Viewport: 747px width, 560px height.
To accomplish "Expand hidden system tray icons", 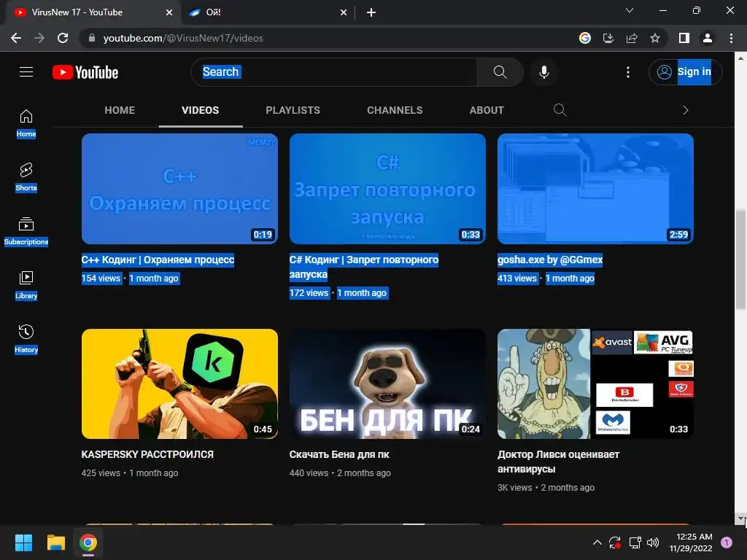I will (x=597, y=542).
